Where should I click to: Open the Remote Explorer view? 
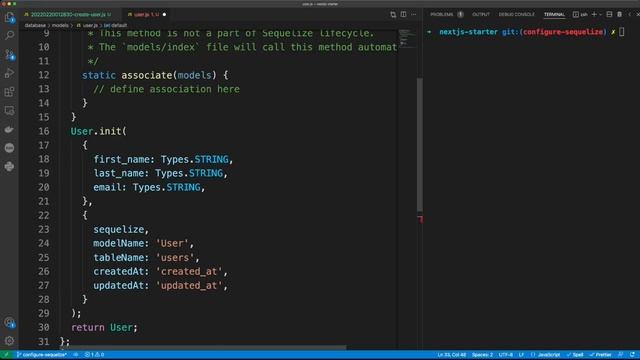[x=9, y=110]
